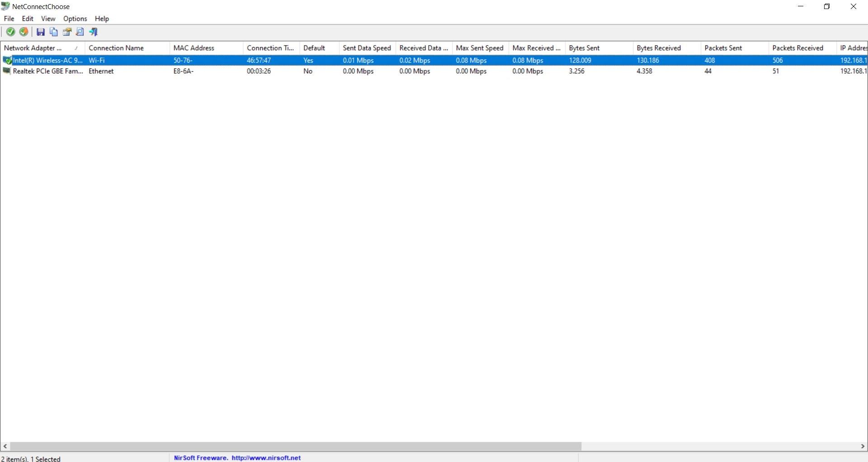Click the MAC address cell 50-76-

pos(183,60)
